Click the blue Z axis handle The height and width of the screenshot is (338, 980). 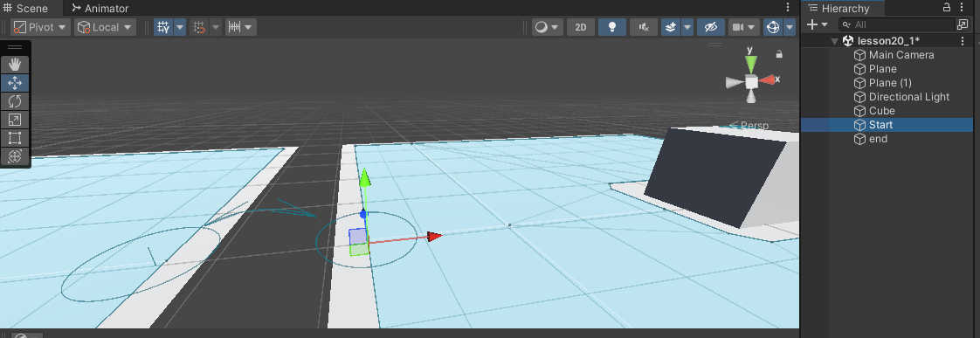pyautogui.click(x=363, y=214)
